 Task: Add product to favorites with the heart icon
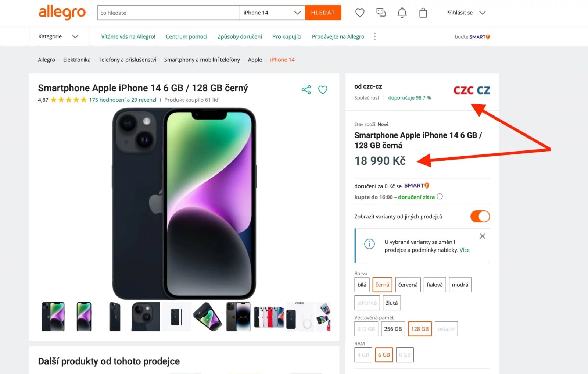click(323, 89)
